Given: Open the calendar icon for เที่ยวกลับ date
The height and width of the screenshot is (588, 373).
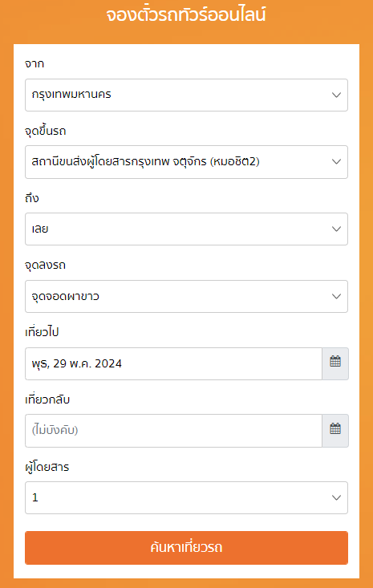Looking at the screenshot, I should pyautogui.click(x=335, y=431).
